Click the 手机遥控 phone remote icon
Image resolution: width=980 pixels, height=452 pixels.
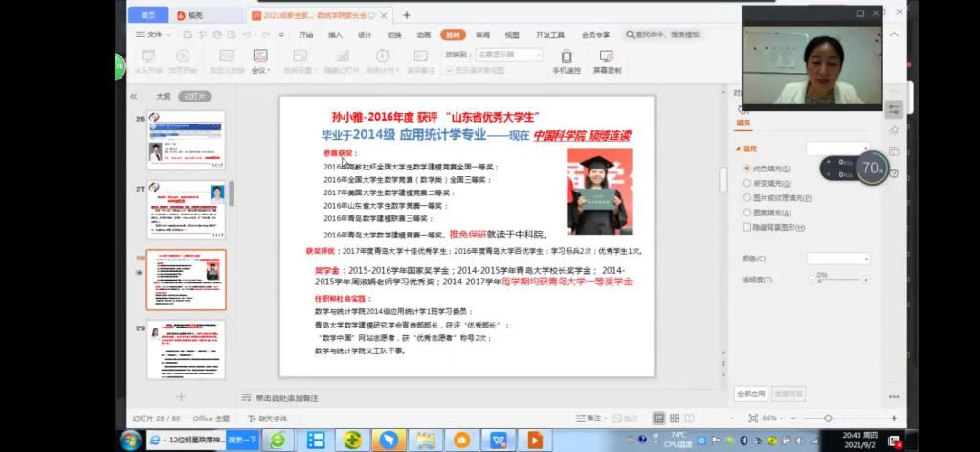pyautogui.click(x=567, y=56)
